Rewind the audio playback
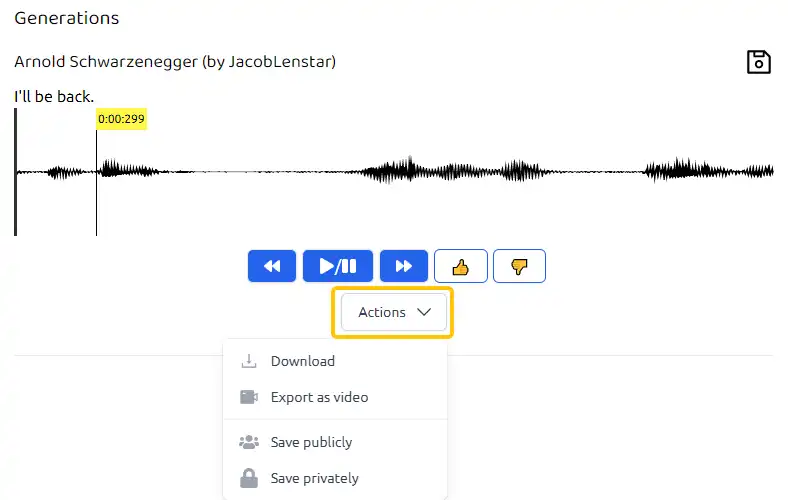788x500 pixels. coord(272,266)
